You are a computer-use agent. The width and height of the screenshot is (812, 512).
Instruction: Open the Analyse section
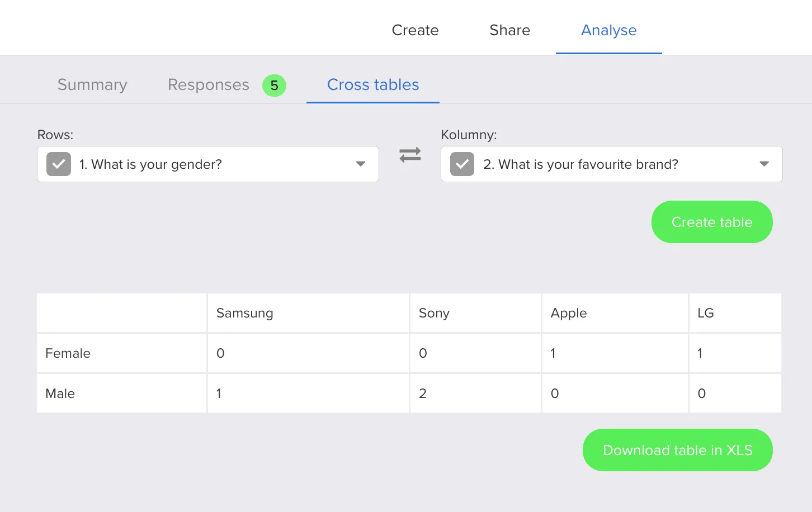[x=608, y=30]
